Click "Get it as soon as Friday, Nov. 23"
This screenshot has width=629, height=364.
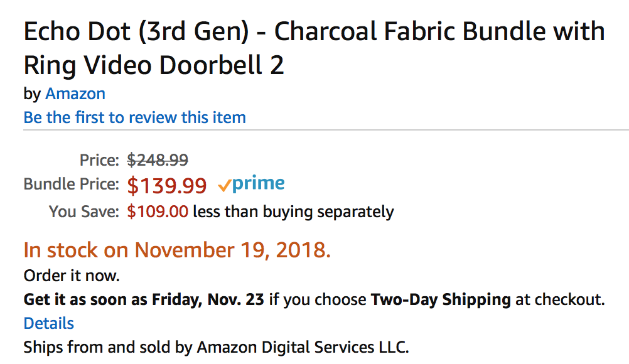pos(144,299)
